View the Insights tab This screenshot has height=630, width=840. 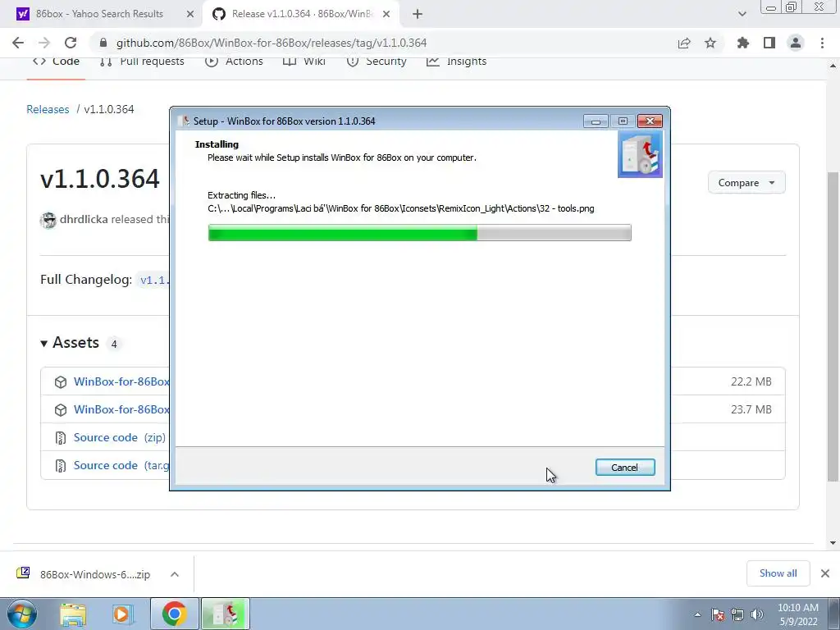[x=456, y=61]
